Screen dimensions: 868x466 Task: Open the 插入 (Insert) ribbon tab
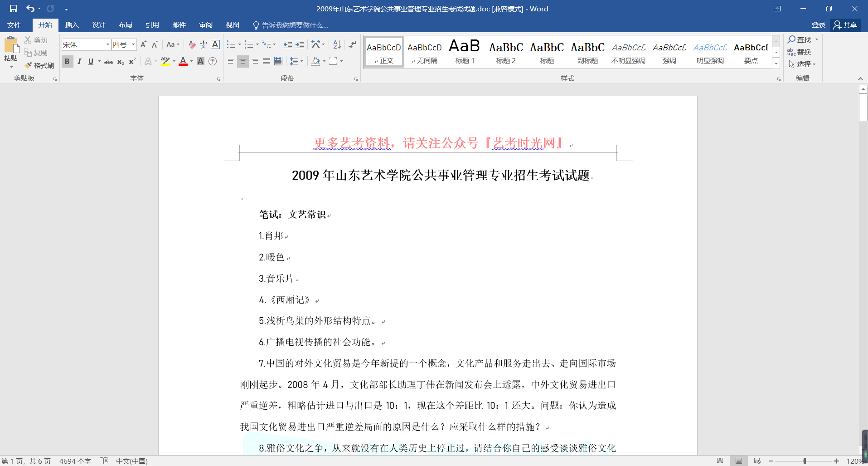pyautogui.click(x=72, y=25)
